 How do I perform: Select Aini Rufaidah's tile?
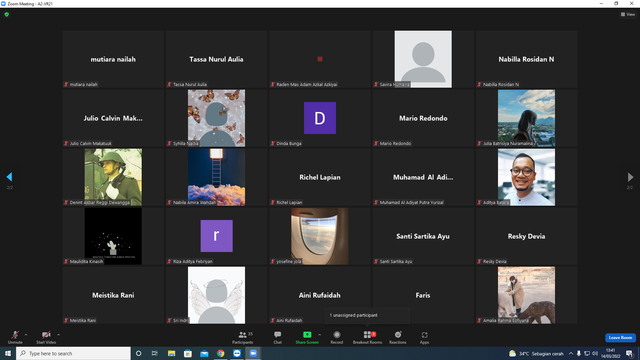tap(320, 295)
